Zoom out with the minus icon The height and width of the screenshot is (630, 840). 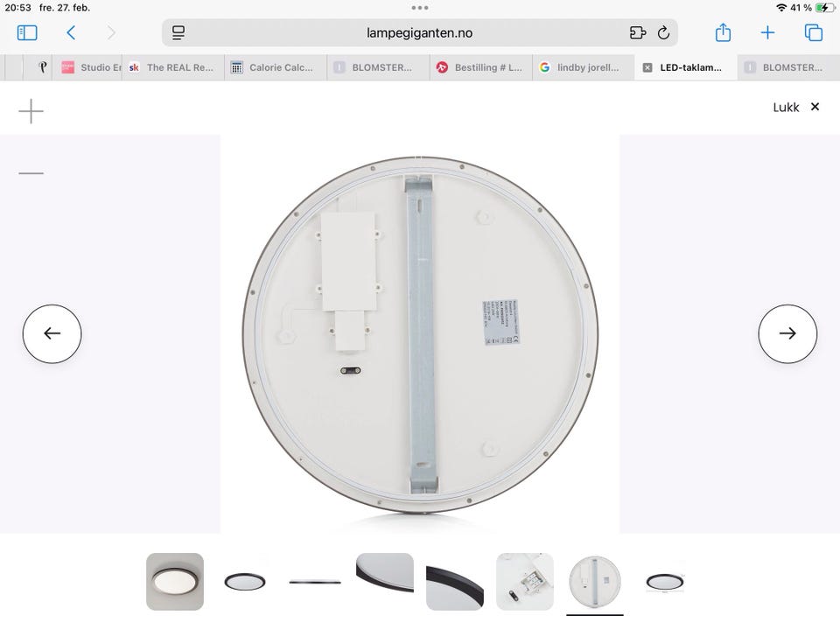pos(31,173)
